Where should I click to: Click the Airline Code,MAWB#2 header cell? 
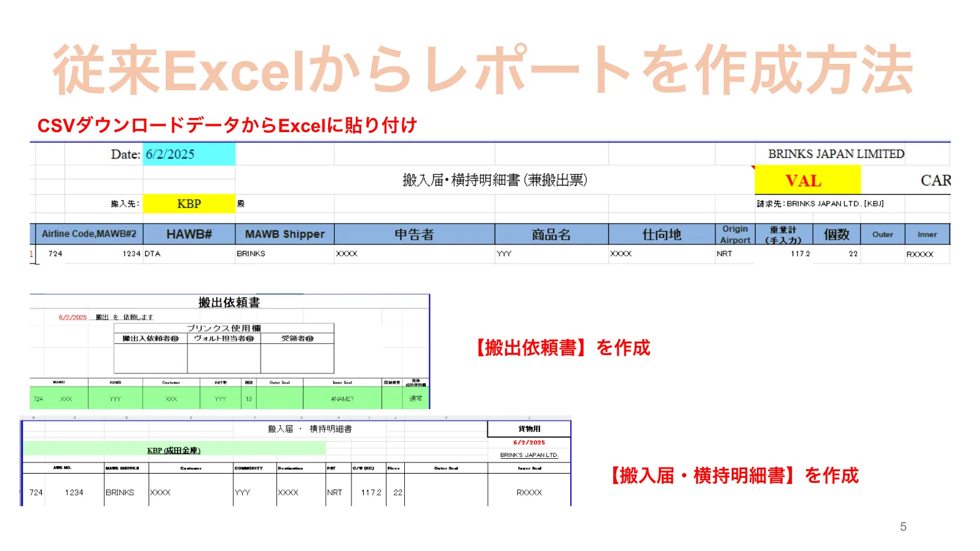[x=89, y=234]
